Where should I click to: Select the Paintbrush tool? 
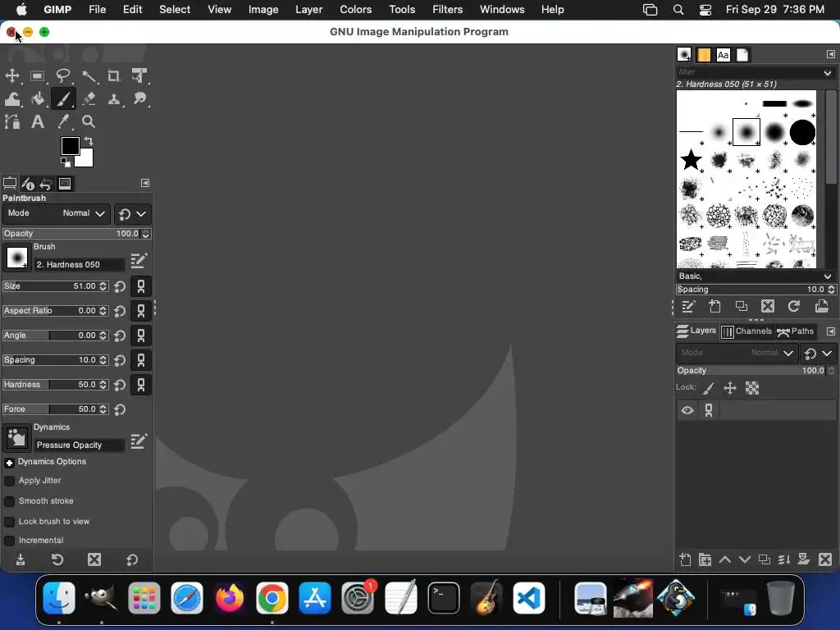tap(63, 98)
